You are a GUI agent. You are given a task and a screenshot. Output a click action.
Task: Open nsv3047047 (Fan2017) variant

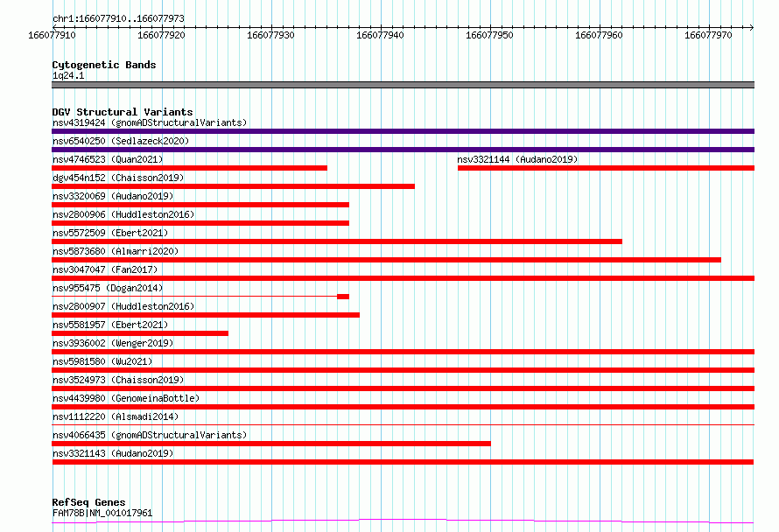coord(105,269)
